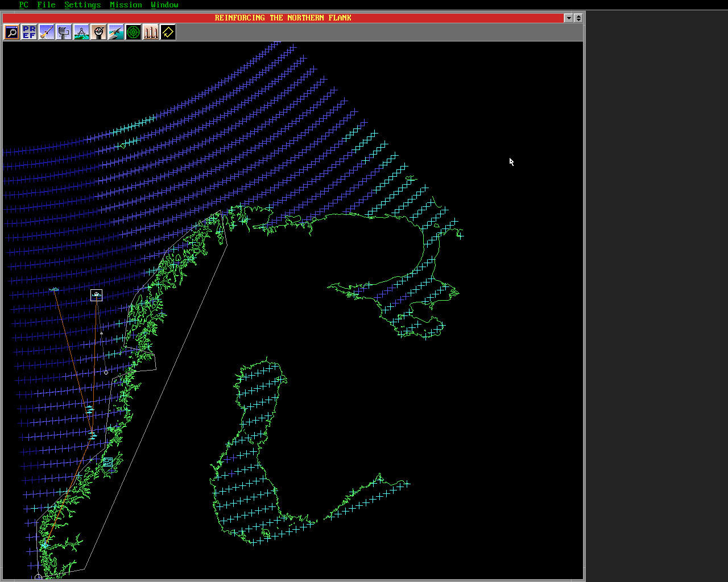Image resolution: width=728 pixels, height=582 pixels.
Task: Select the magnifying glass zoom tool
Action: (x=12, y=32)
